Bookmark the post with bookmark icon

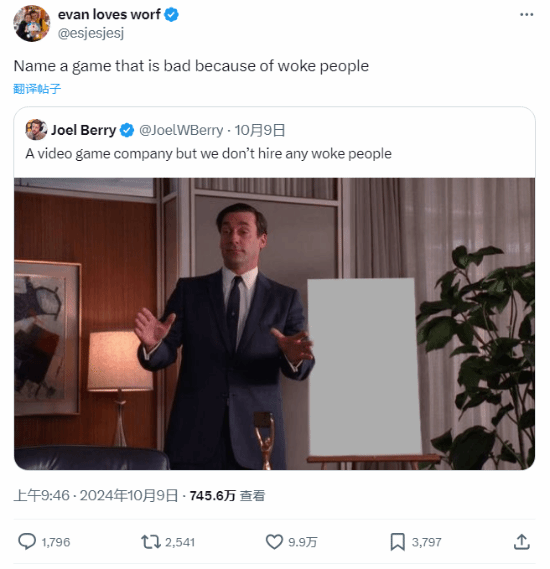click(398, 542)
